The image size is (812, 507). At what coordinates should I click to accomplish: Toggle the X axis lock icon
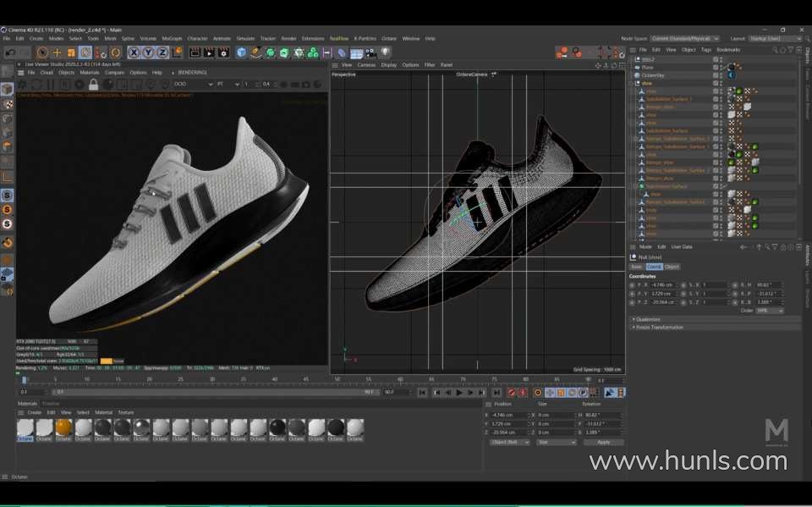coord(134,52)
